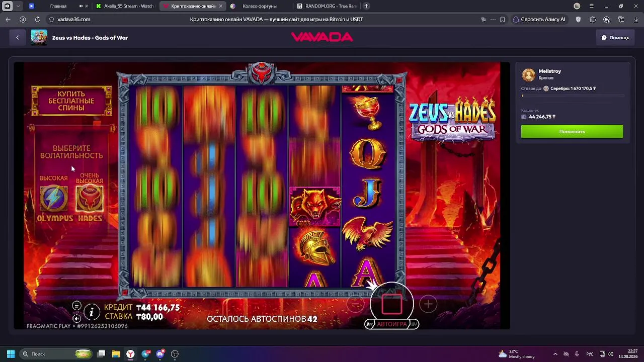Open Спросить Алису AI assistant
The height and width of the screenshot is (362, 644).
point(539,19)
